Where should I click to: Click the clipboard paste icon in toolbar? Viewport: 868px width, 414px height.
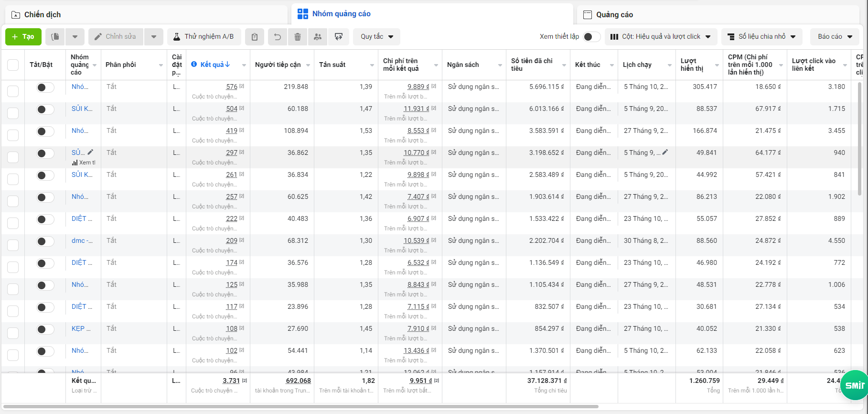pyautogui.click(x=255, y=37)
